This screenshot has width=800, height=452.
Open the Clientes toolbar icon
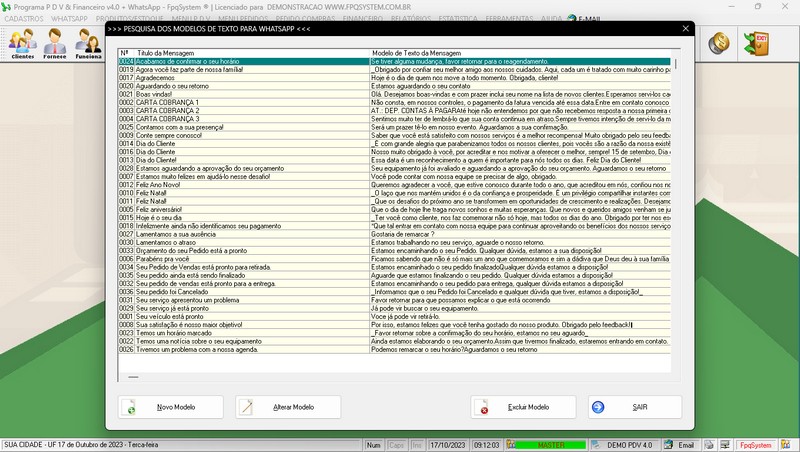coord(21,44)
